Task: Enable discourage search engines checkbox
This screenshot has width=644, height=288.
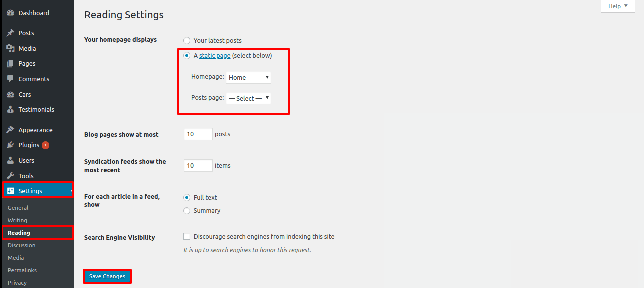Action: tap(187, 237)
